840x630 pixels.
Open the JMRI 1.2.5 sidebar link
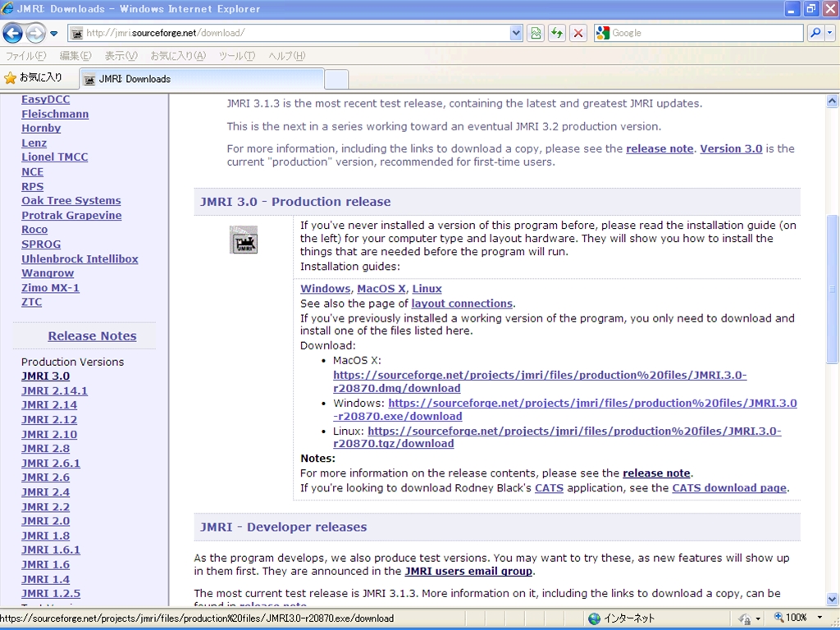pyautogui.click(x=51, y=594)
